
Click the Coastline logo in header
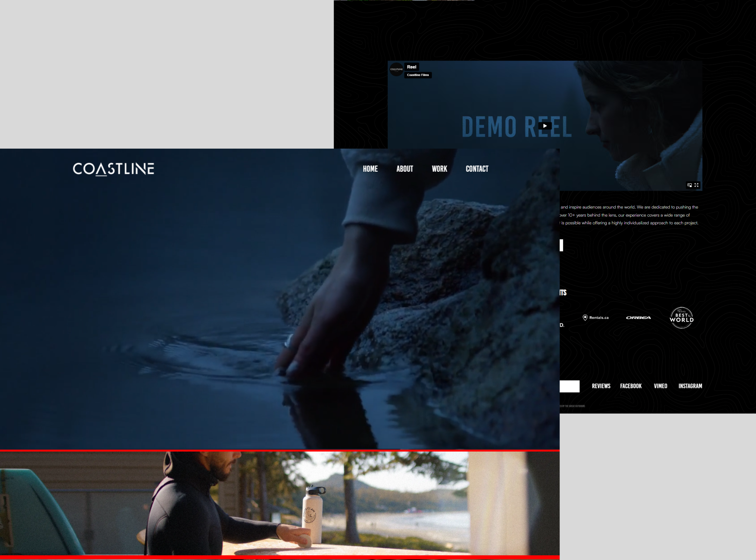click(113, 169)
